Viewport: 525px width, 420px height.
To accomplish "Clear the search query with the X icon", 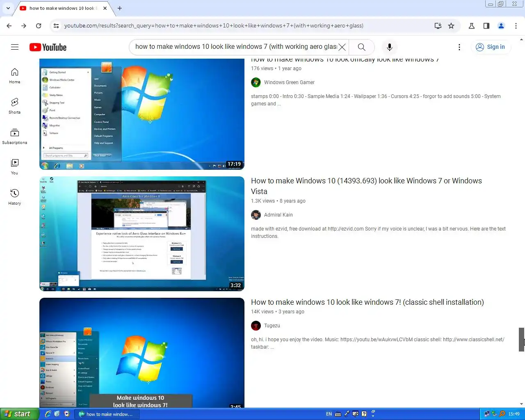I will coord(342,47).
